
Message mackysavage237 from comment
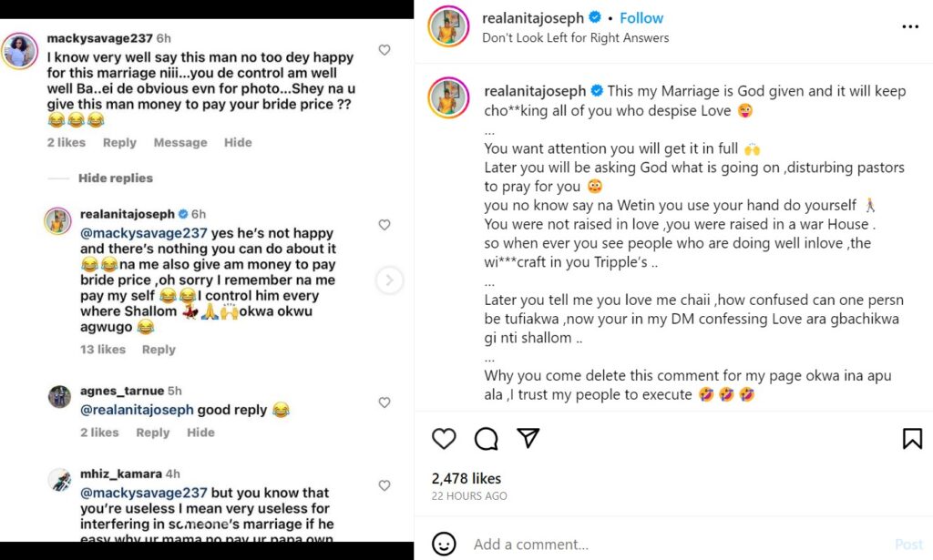(179, 143)
